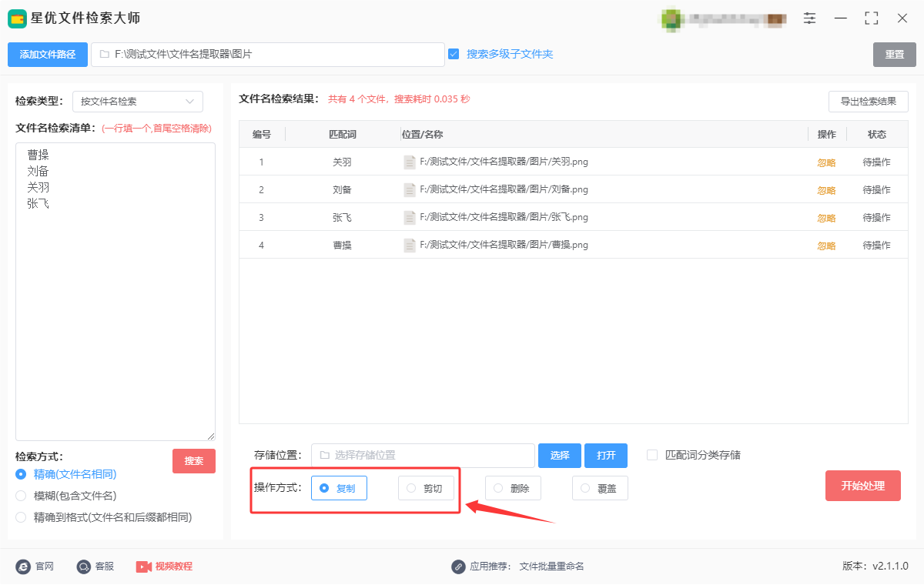Viewport: 924px width, 585px height.
Task: Click the 打开 storage location button
Action: pyautogui.click(x=606, y=456)
